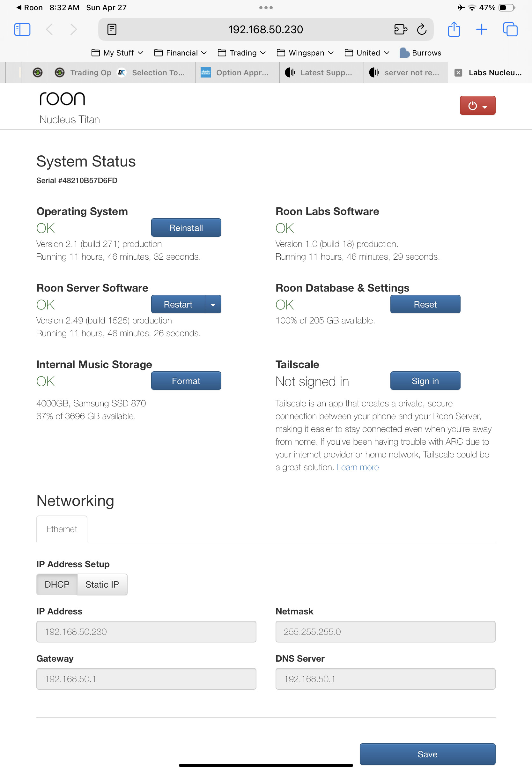Click '100% of 205 GB available.' text
Viewport: 532px width, 772px height.
[325, 321]
